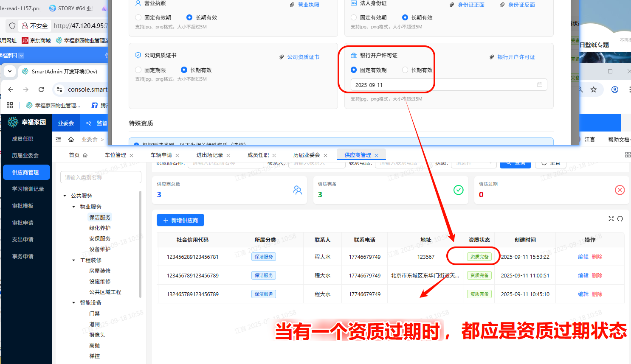Open 学习培训记录 in the sidebar
The height and width of the screenshot is (364, 631).
28,189
